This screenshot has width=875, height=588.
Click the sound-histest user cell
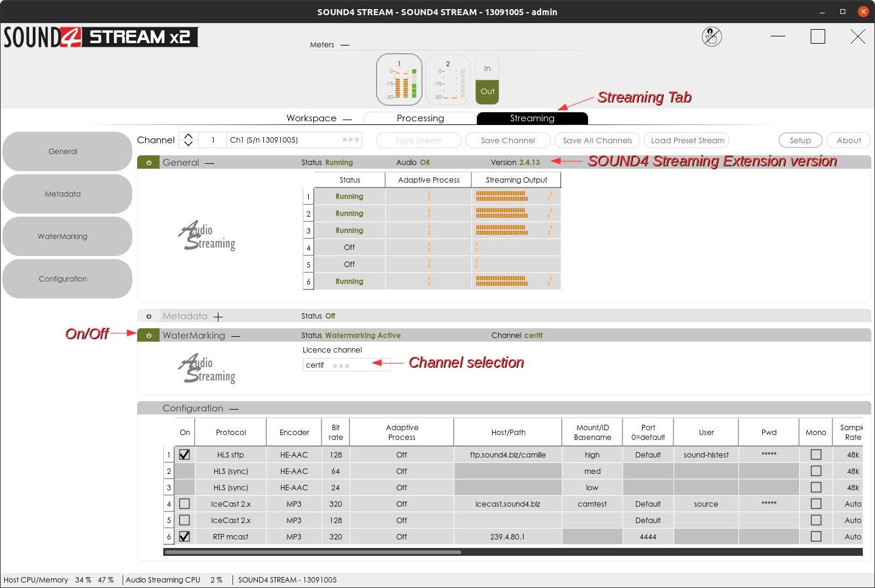tap(706, 455)
